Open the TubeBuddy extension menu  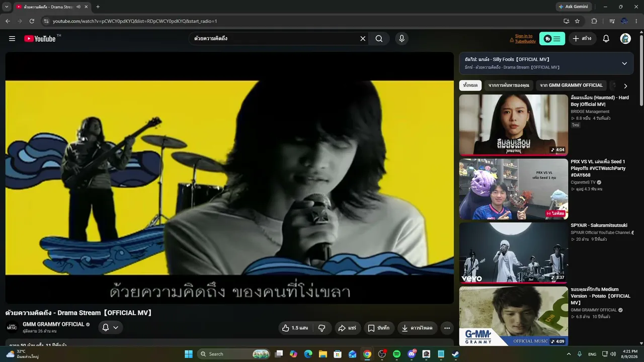click(552, 39)
